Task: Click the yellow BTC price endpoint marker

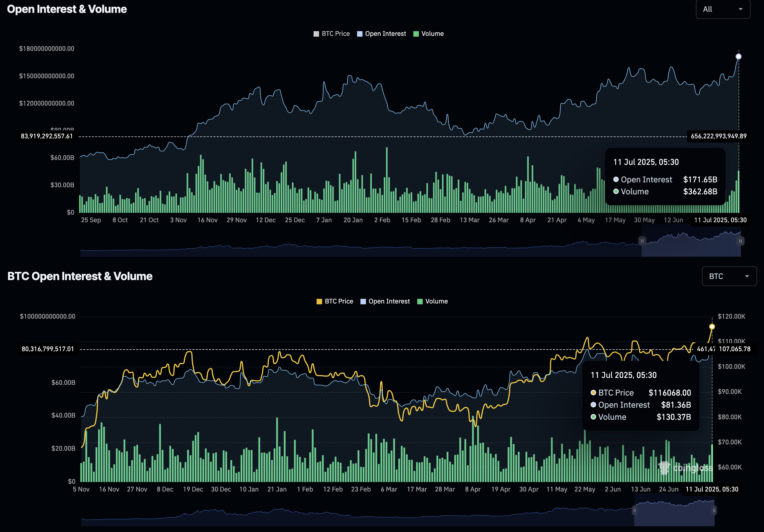Action: click(712, 327)
